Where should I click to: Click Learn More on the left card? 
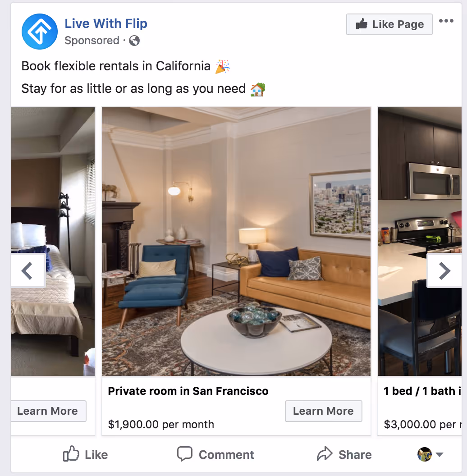click(x=48, y=411)
